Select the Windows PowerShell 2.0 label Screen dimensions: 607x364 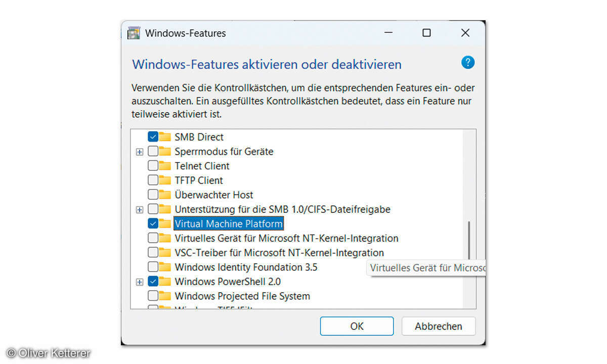click(228, 282)
